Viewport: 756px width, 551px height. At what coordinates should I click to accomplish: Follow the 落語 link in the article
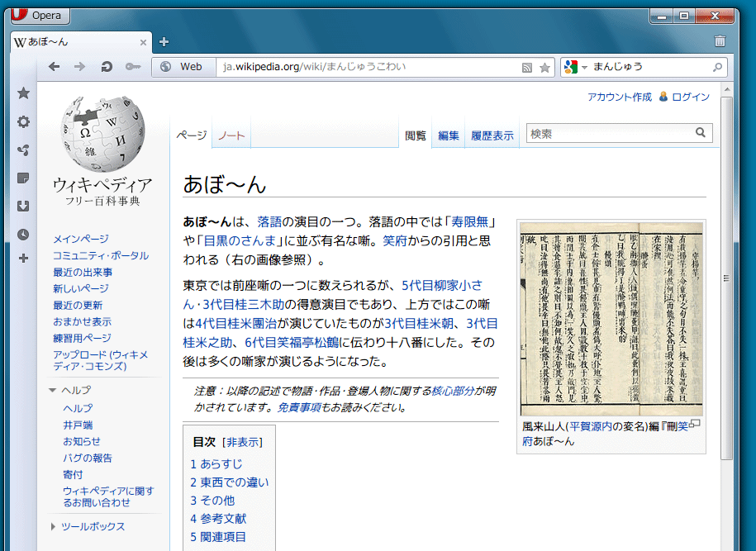tap(269, 221)
